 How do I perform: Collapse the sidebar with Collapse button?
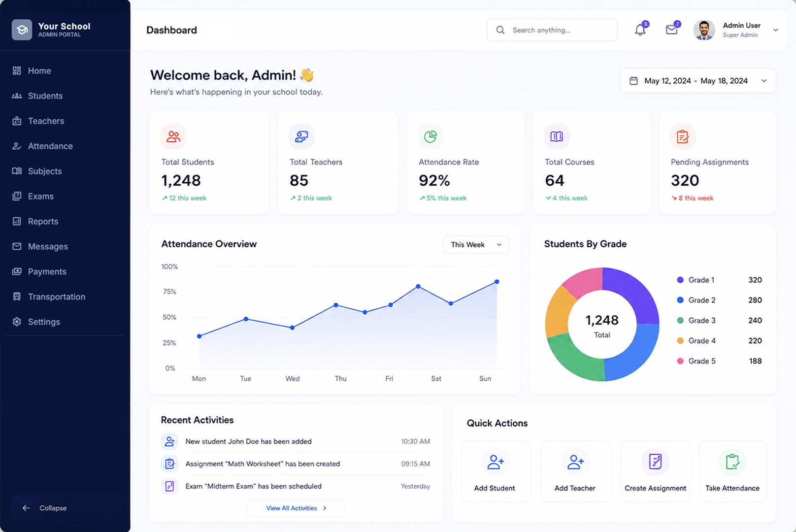click(65, 508)
